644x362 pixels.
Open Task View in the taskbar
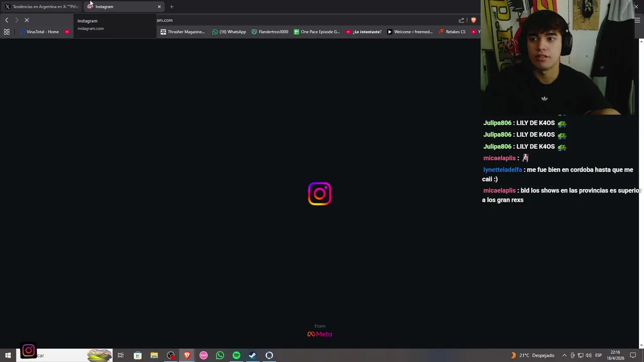(121, 355)
